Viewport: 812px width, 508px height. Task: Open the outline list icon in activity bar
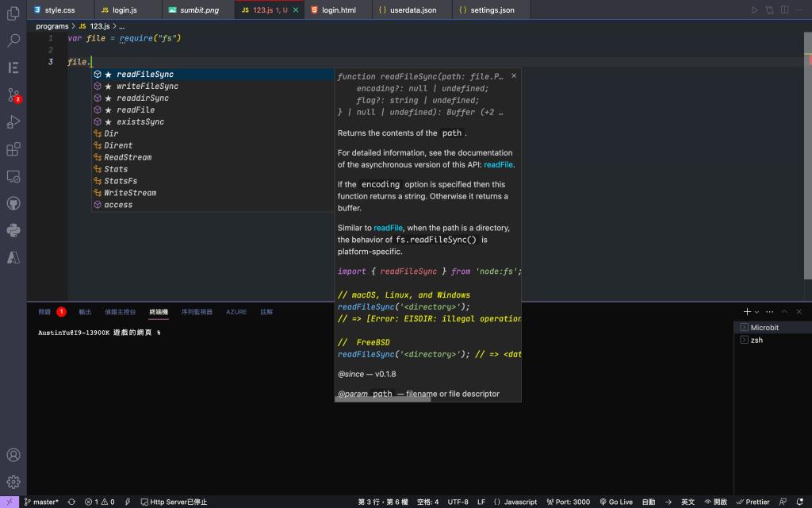tap(13, 67)
